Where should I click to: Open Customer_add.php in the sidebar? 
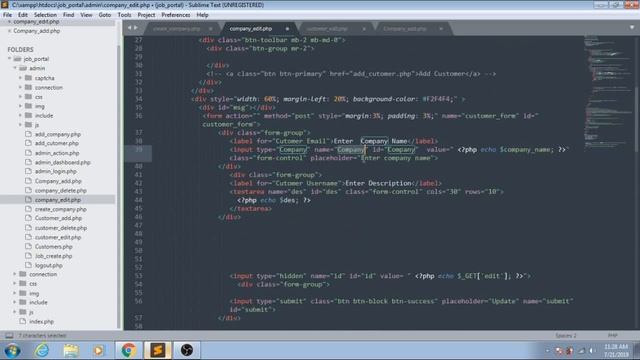coord(58,218)
